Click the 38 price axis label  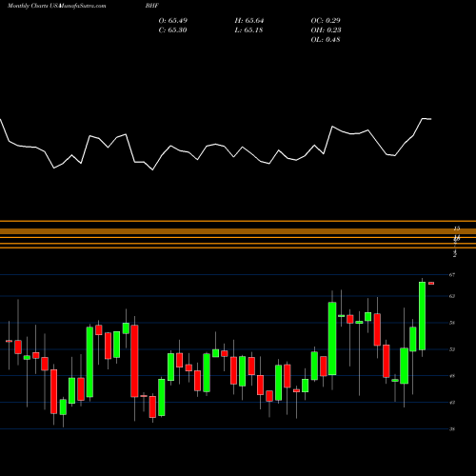452,429
